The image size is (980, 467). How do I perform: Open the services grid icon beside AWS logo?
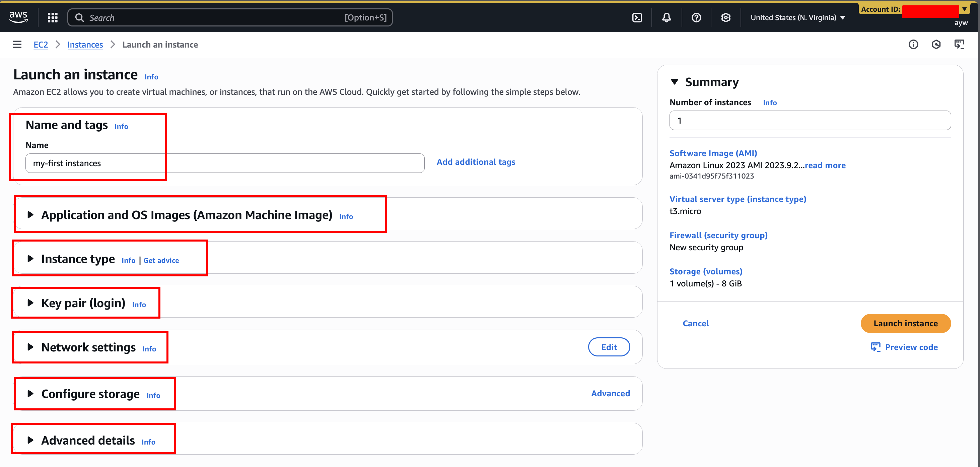[x=53, y=17]
